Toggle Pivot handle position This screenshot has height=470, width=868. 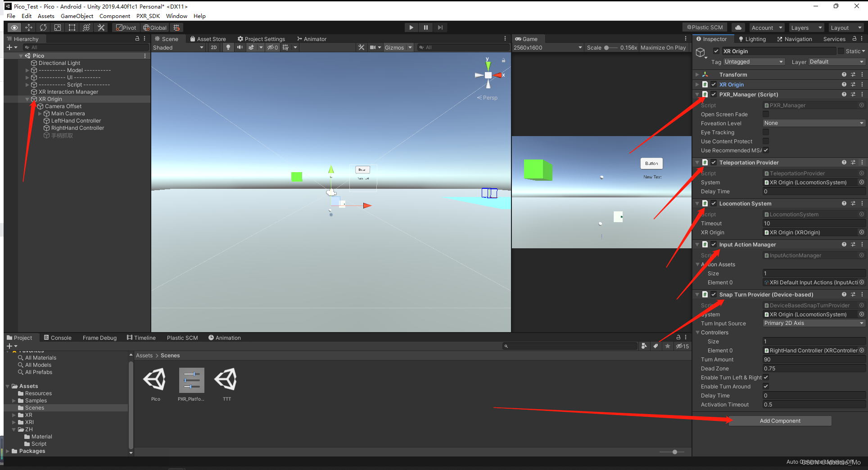pos(126,27)
